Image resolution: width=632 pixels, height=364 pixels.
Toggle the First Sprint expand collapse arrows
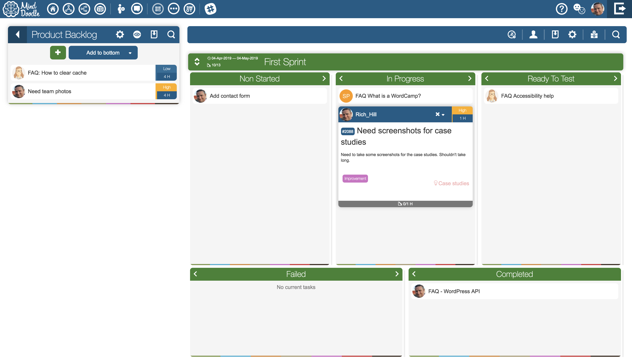tap(197, 62)
